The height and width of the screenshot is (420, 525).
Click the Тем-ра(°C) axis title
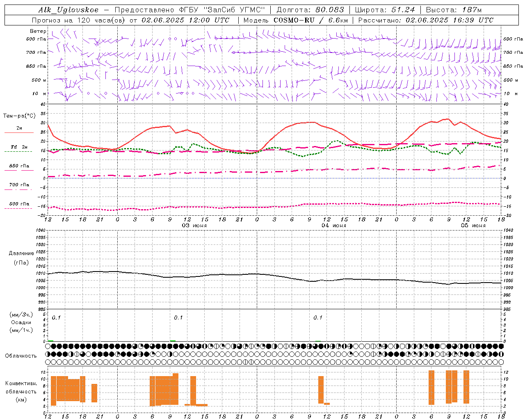pos(19,116)
